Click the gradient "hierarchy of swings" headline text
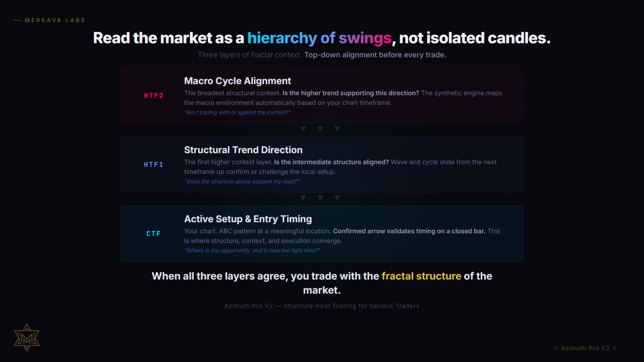This screenshot has width=644, height=362. (319, 38)
